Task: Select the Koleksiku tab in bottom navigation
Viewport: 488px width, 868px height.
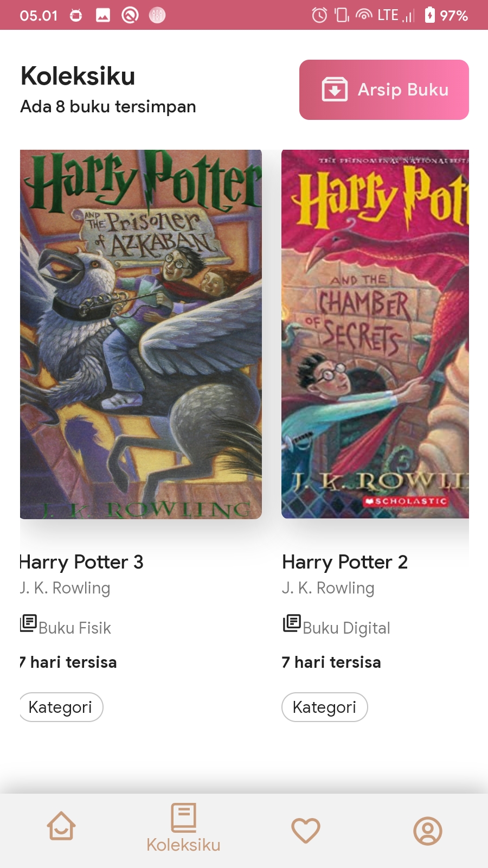Action: click(183, 829)
